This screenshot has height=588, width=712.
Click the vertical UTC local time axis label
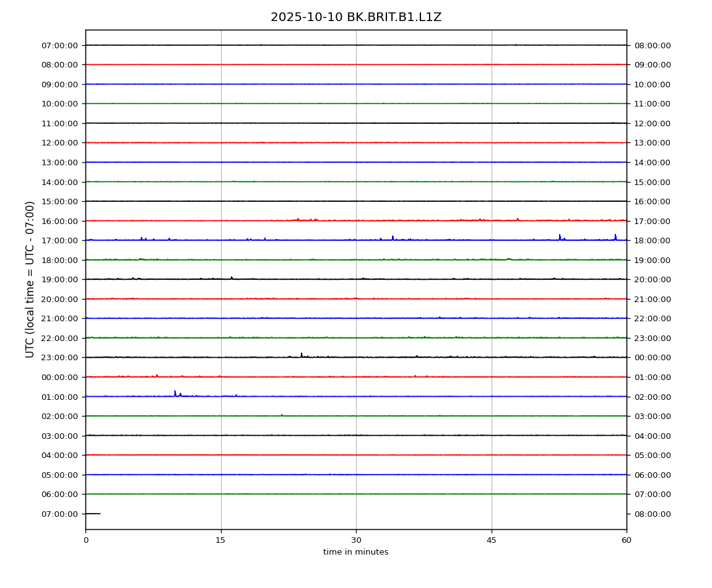click(x=30, y=279)
